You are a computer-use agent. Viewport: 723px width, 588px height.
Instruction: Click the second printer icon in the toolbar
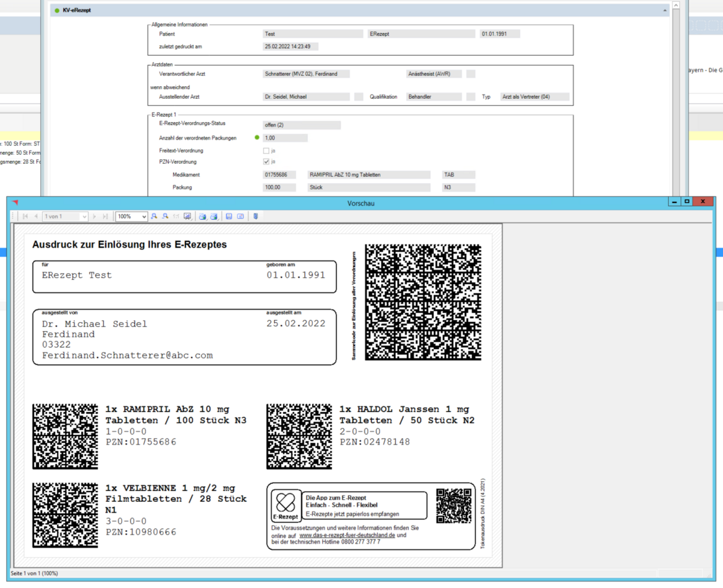click(x=213, y=216)
